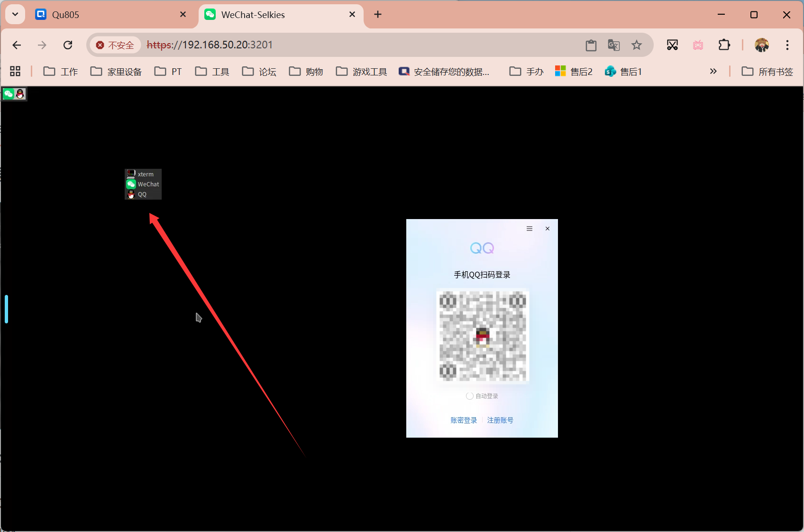Image resolution: width=804 pixels, height=532 pixels.
Task: Click the WeChat tray icon
Action: coord(8,93)
